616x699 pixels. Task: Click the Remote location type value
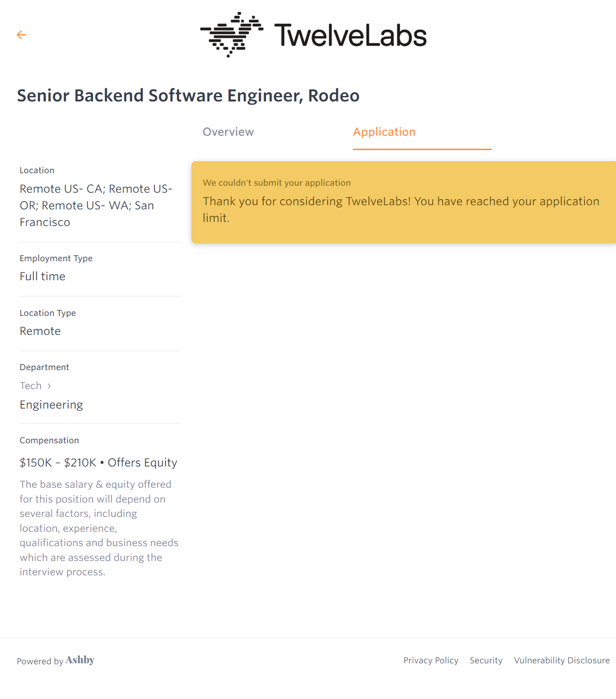pyautogui.click(x=40, y=331)
